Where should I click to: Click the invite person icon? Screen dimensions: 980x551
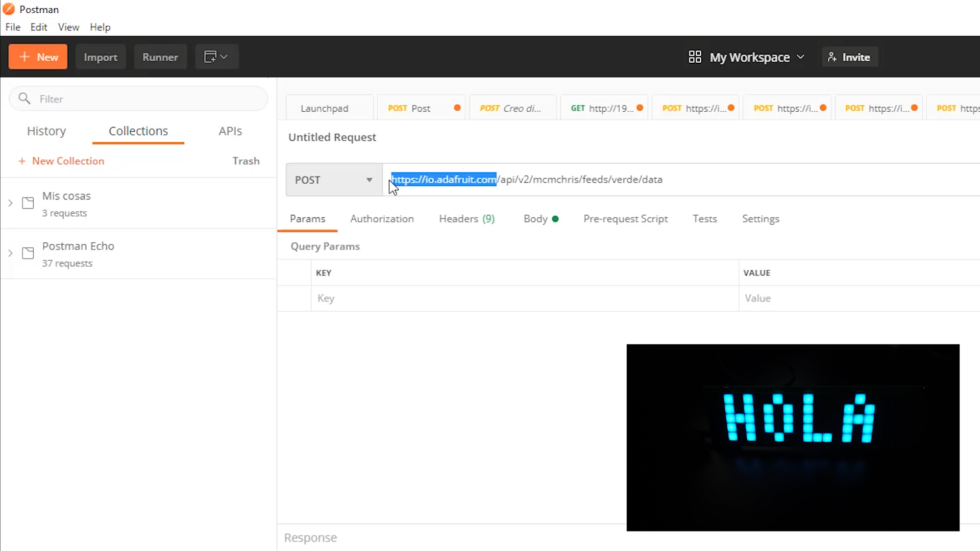coord(832,57)
